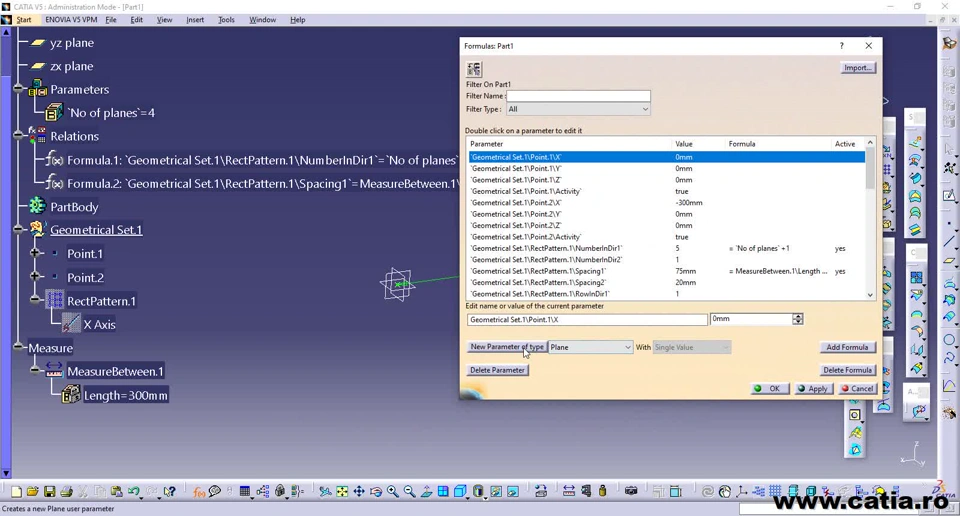Viewport: 960px width, 516px height.
Task: Click the Import... button
Action: [x=858, y=68]
